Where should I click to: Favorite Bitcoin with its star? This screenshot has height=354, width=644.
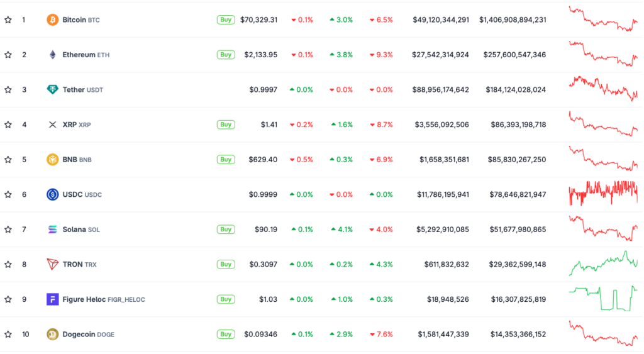pos(8,19)
